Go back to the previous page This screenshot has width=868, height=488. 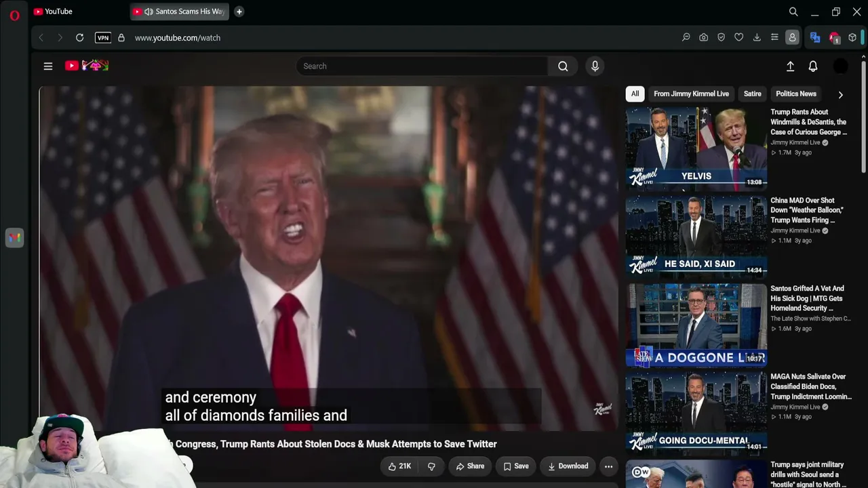pyautogui.click(x=41, y=38)
